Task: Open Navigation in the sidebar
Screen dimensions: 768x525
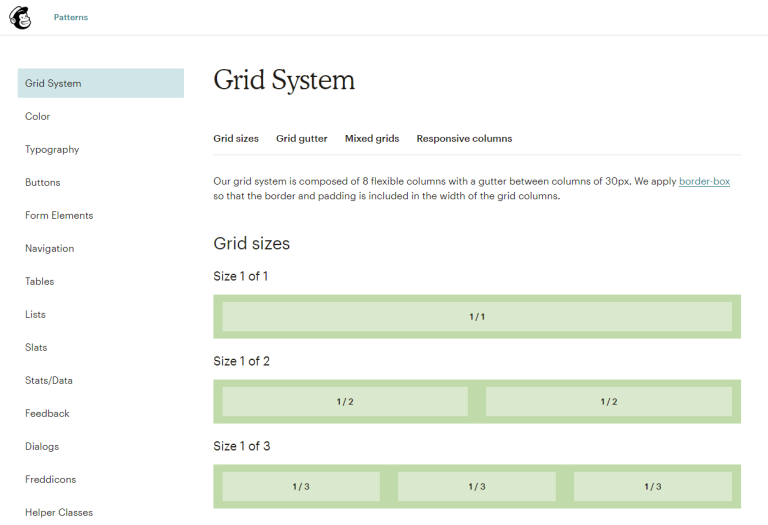Action: pos(49,248)
